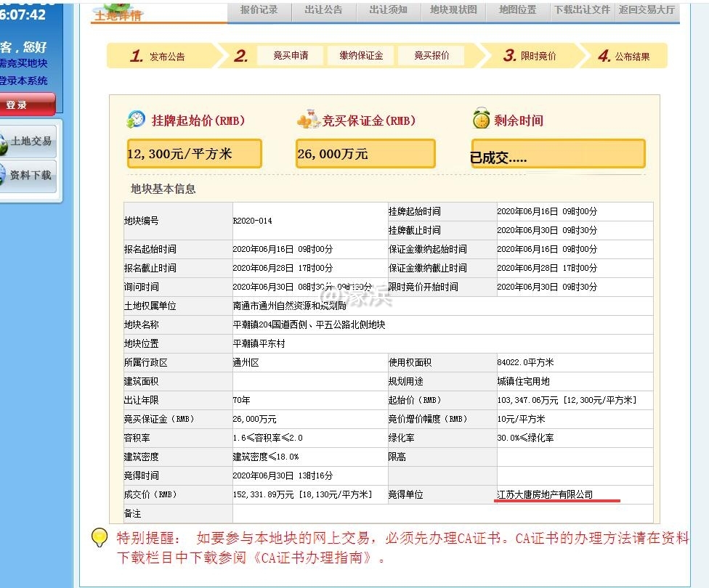Click 下载出让文件 in the top bar
Viewport: 709px width, 588px height.
(581, 11)
